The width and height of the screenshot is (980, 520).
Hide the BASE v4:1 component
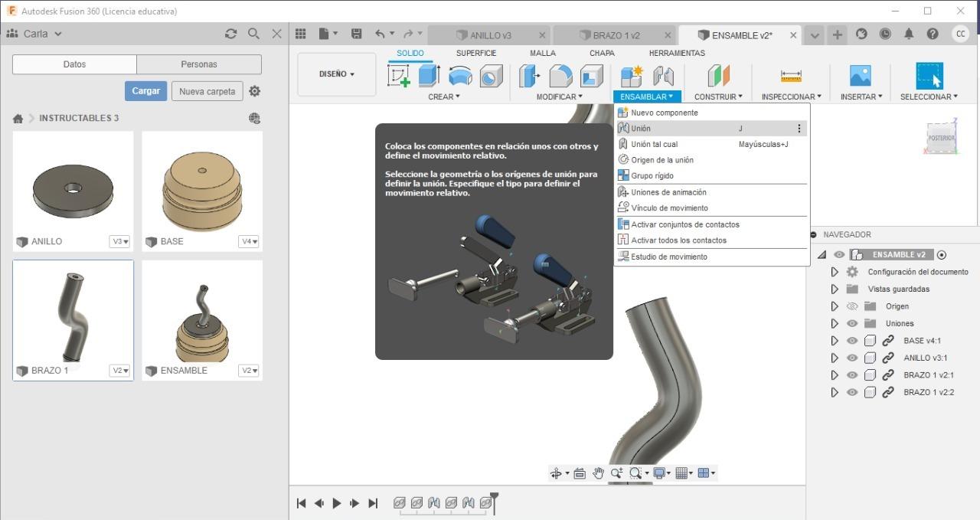[x=852, y=341]
